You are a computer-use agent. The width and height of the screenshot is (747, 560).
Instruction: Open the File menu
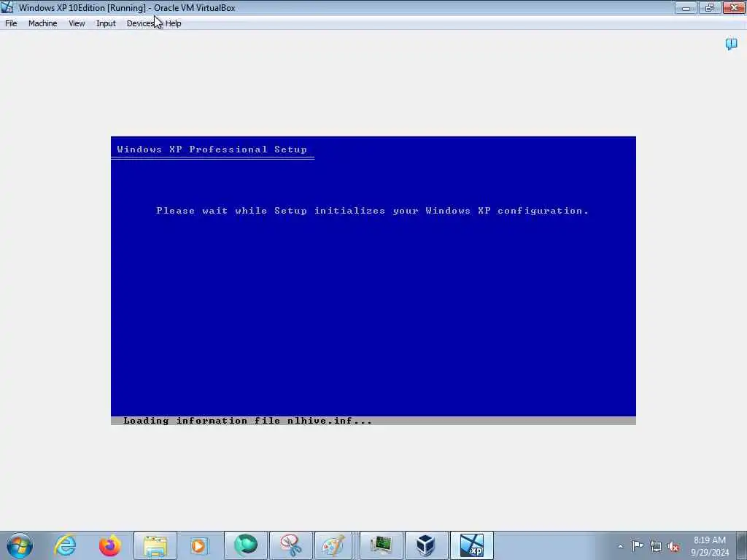point(11,23)
